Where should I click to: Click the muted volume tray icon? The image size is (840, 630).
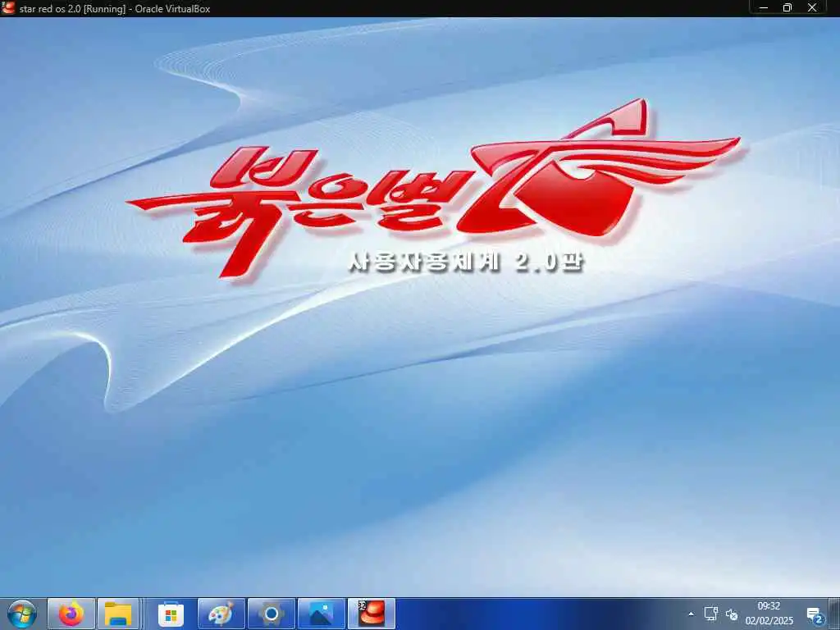(731, 614)
